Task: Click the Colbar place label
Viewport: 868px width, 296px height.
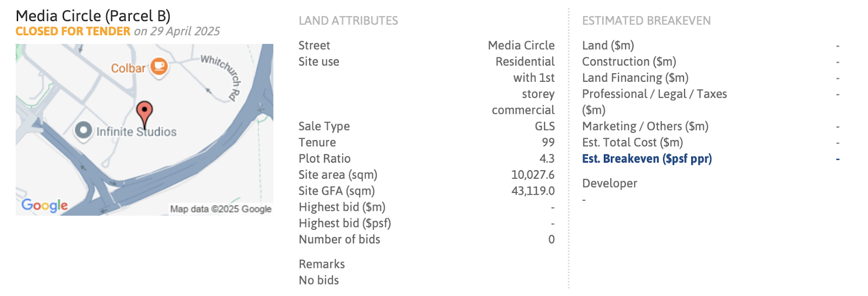Action: [x=128, y=68]
